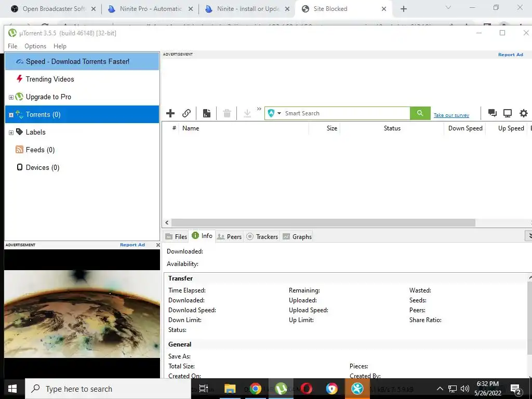Close the Site Blocked browser tab

[x=384, y=9]
